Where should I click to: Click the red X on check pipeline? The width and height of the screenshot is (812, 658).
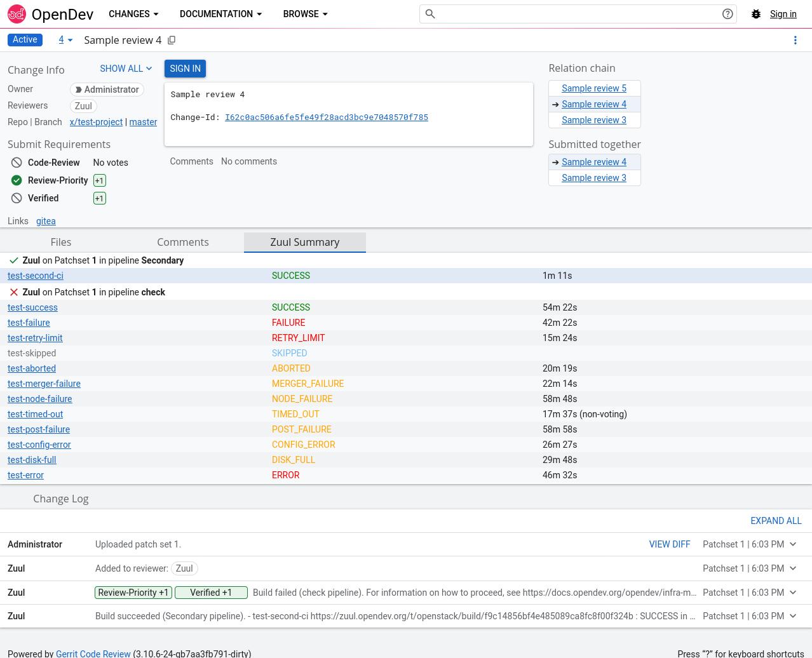pos(14,292)
